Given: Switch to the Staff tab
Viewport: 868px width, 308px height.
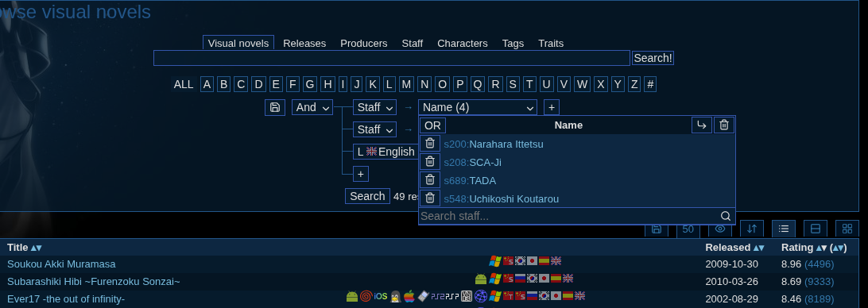Looking at the screenshot, I should click(413, 43).
